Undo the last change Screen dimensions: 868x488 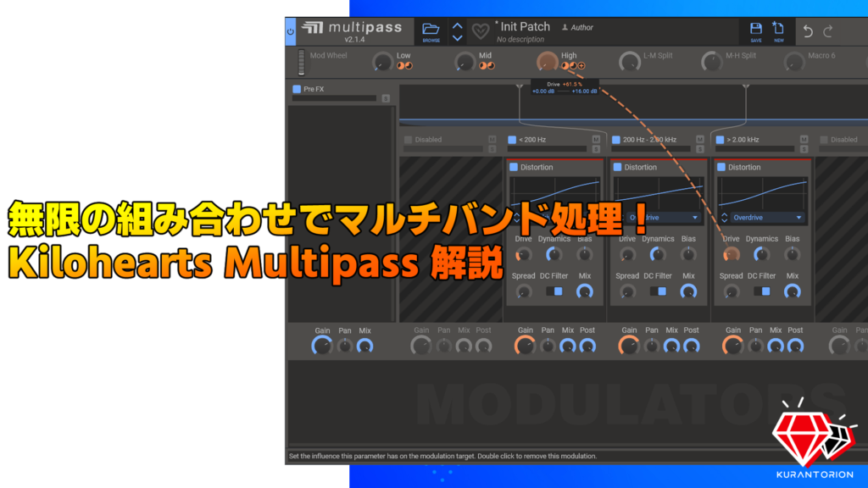point(807,28)
